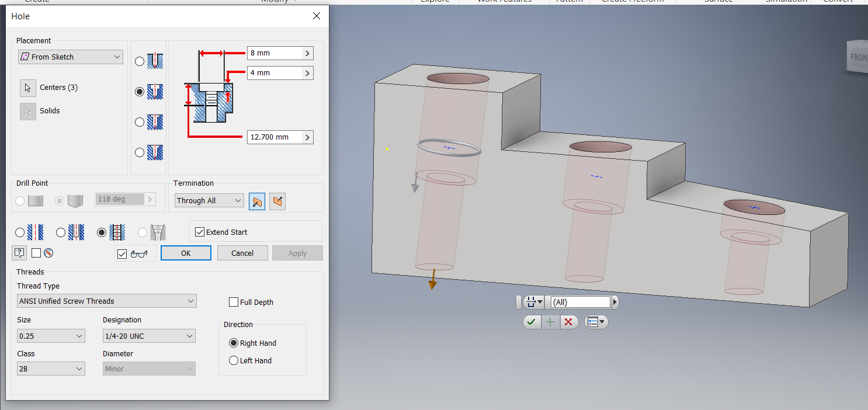Click in the 8 mm diameter field
Image resolution: width=868 pixels, height=410 pixels.
click(275, 53)
